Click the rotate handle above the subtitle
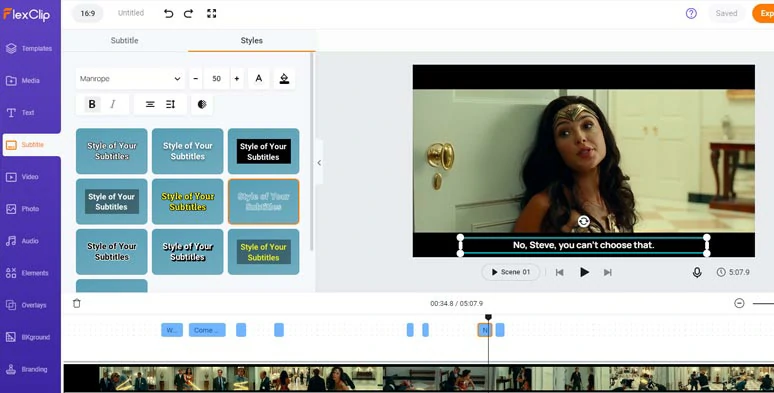 tap(583, 221)
